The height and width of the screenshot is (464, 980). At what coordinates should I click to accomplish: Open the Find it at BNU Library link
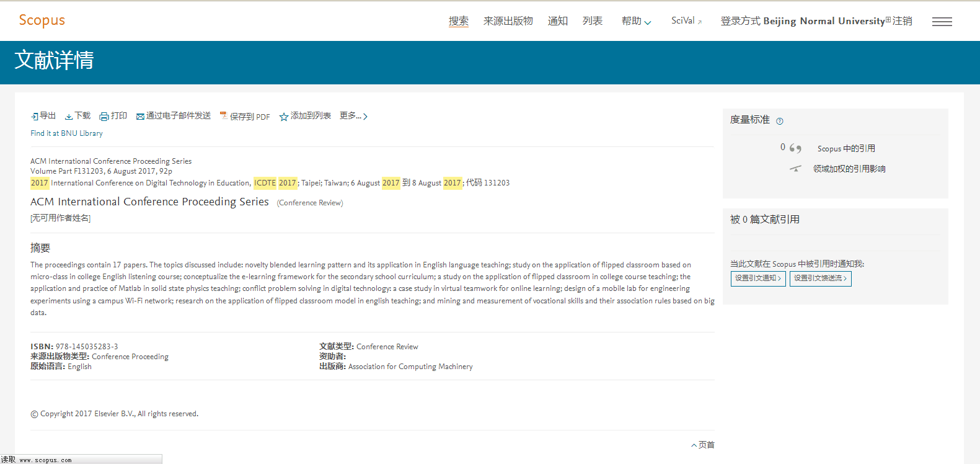tap(67, 133)
